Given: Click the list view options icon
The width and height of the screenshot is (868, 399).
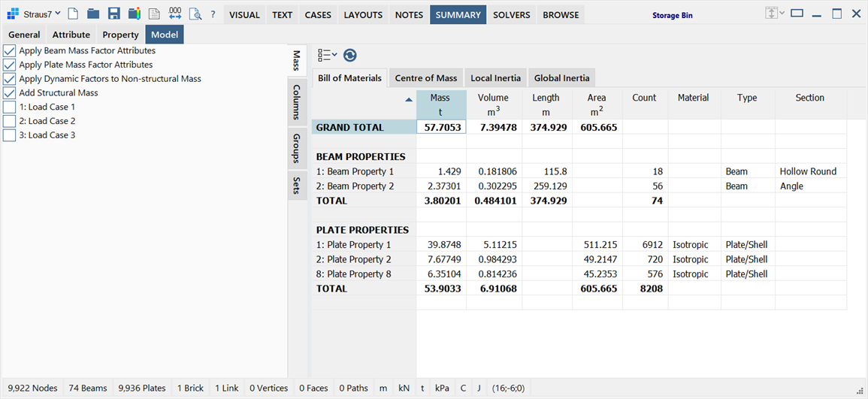Looking at the screenshot, I should 327,55.
